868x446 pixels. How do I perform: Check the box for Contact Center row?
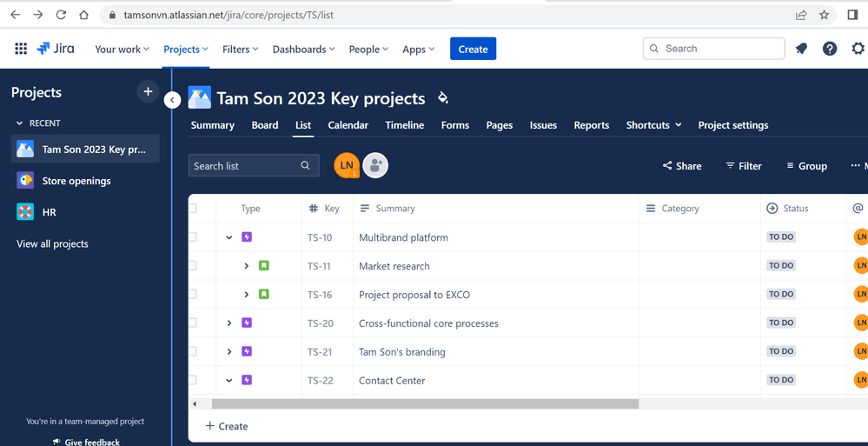coord(193,380)
